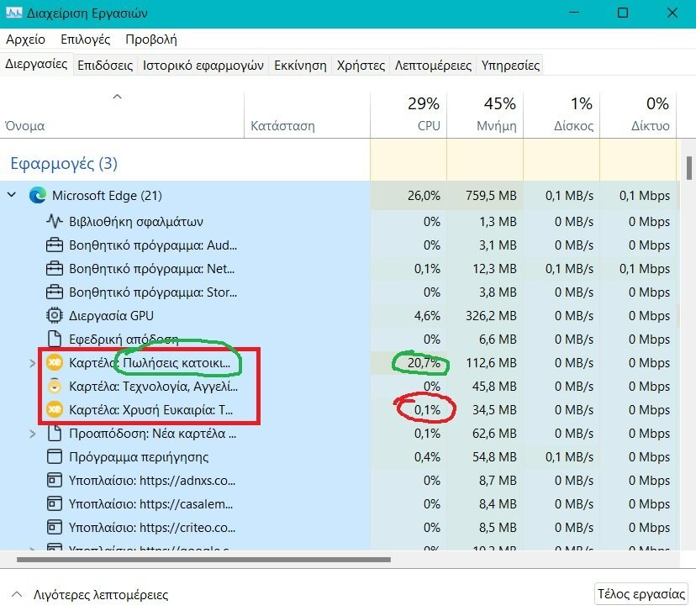Select the Διεργασία GPU process row
696x616 pixels.
coord(340,315)
